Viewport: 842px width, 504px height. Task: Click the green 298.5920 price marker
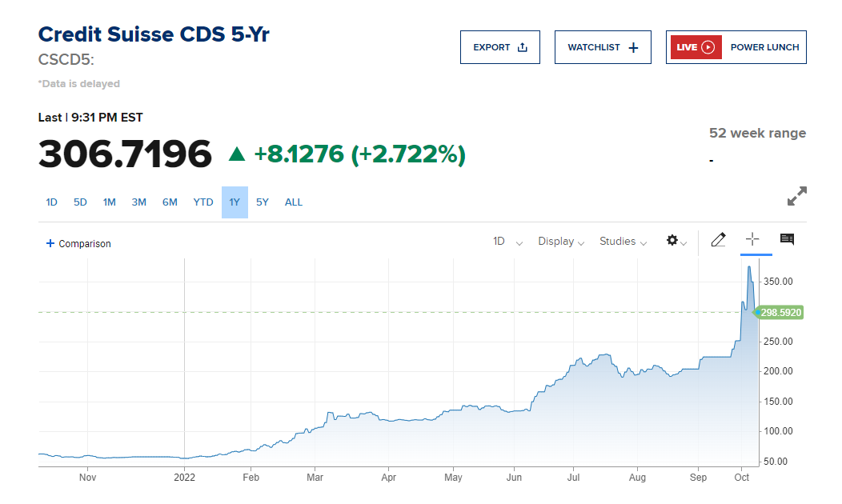click(781, 312)
